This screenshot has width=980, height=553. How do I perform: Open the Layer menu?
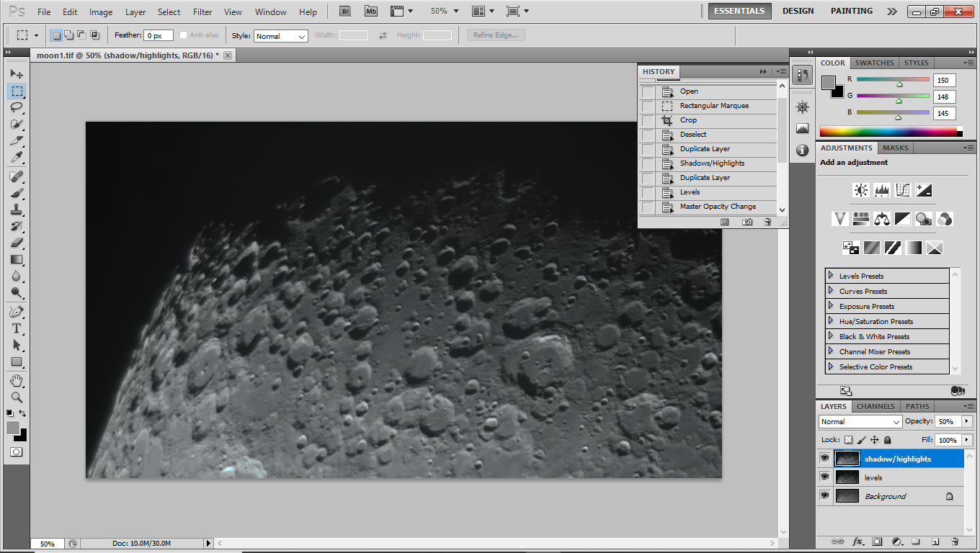pos(135,12)
